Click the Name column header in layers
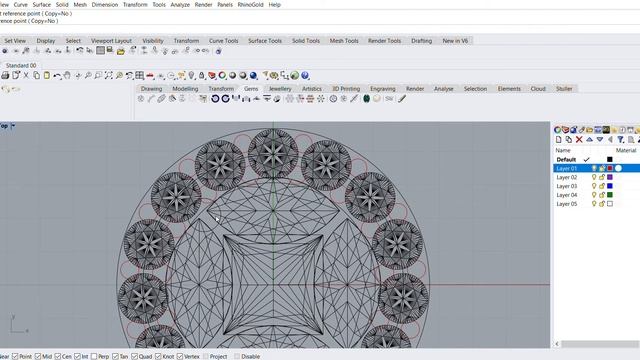 coord(563,150)
